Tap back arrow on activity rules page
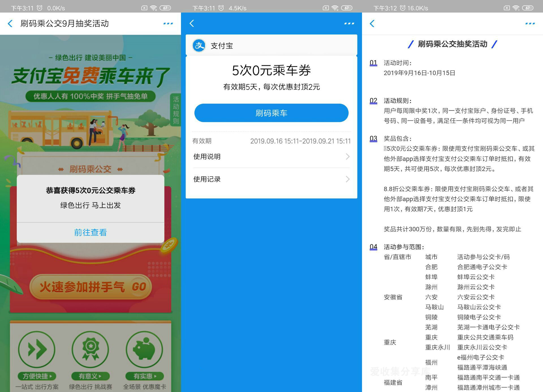The height and width of the screenshot is (392, 543). click(x=372, y=23)
